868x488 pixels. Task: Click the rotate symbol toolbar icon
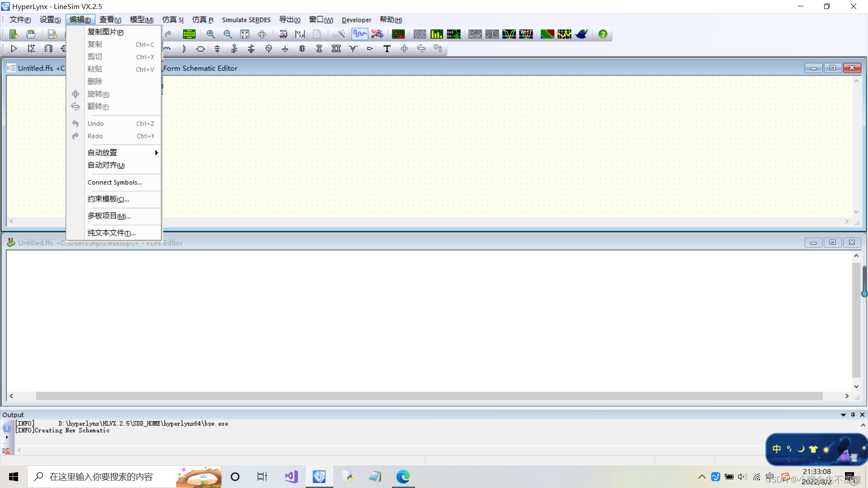pos(404,48)
